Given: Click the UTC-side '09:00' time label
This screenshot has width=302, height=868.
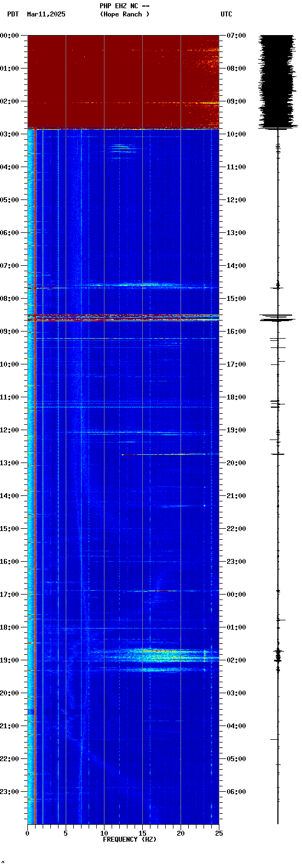Looking at the screenshot, I should [236, 101].
